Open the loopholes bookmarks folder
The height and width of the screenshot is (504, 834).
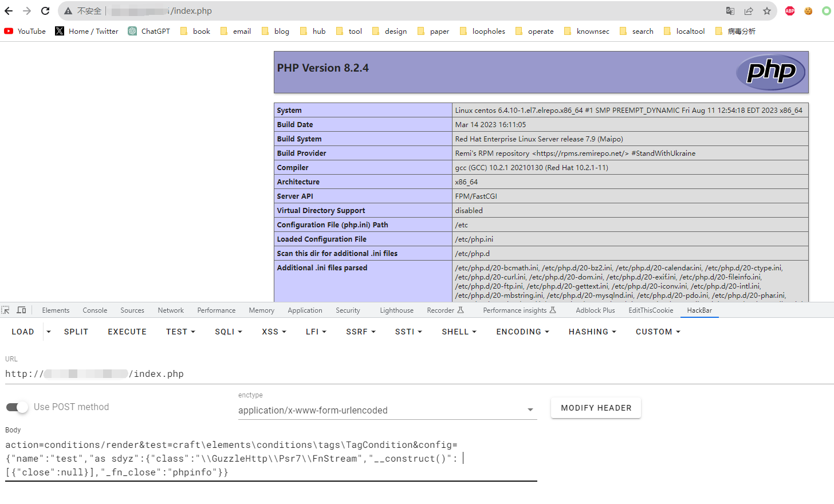(482, 31)
